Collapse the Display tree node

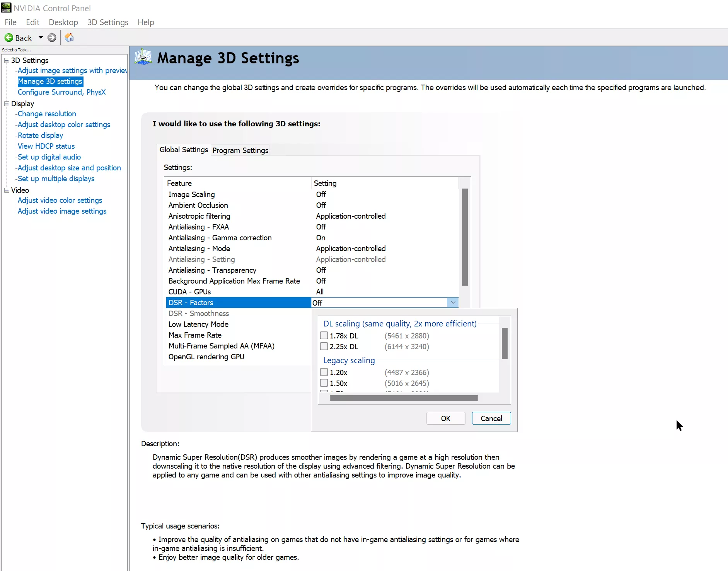coord(7,104)
